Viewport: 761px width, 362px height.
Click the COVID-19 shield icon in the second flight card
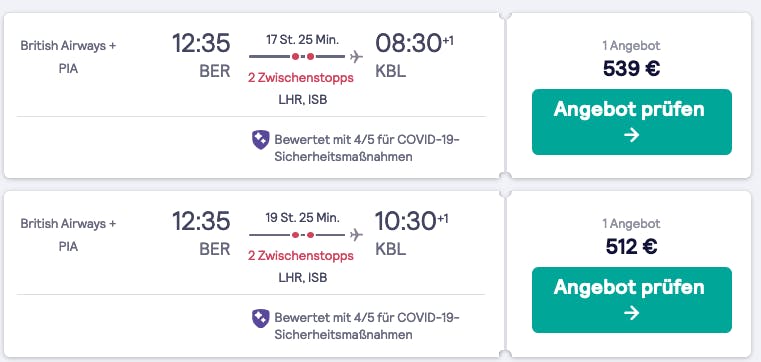[x=261, y=318]
